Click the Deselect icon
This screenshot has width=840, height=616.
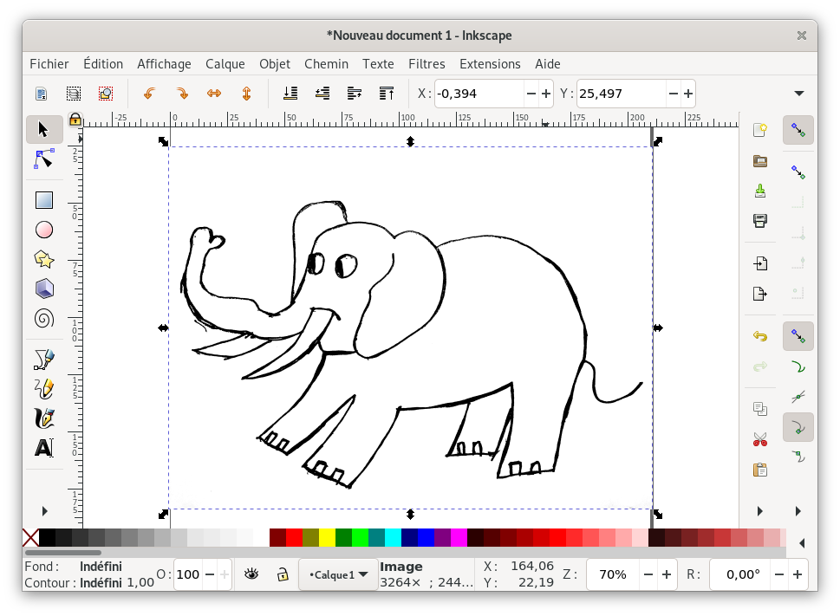point(106,94)
